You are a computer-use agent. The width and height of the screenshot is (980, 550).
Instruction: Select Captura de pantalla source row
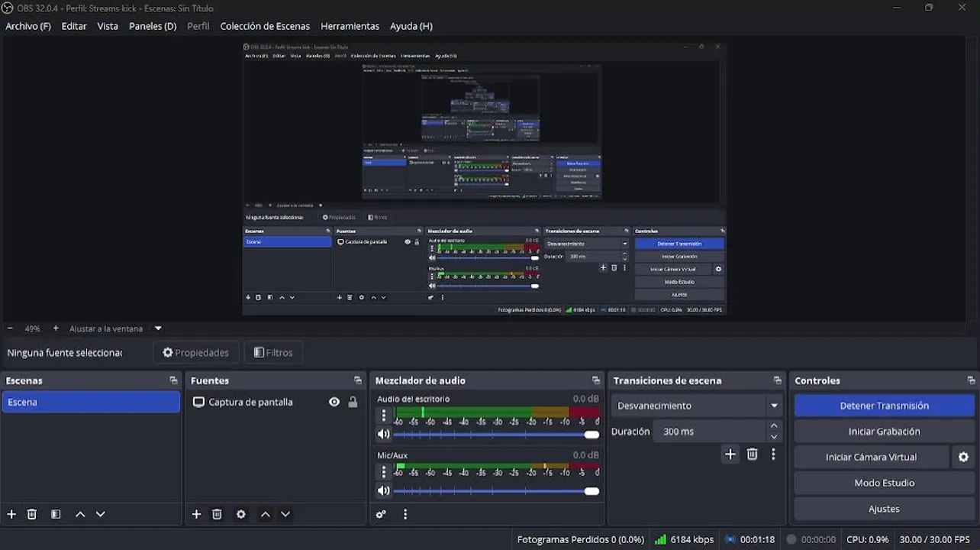(x=276, y=402)
